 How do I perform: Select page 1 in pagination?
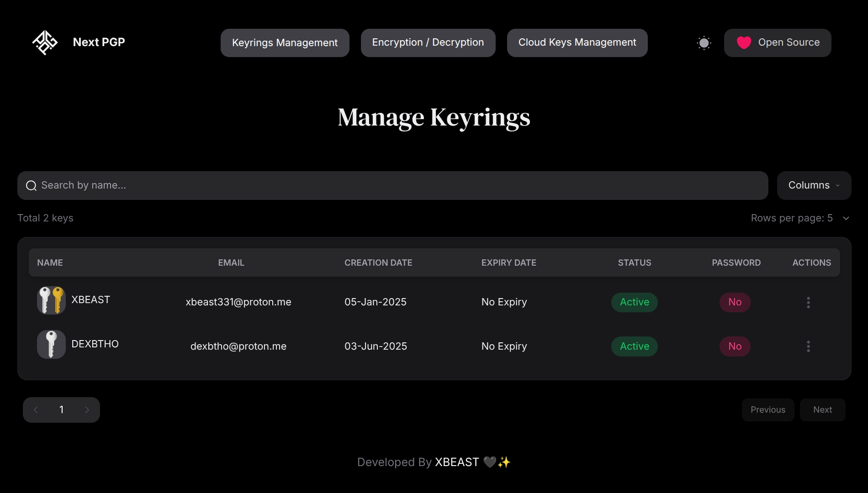click(x=61, y=410)
